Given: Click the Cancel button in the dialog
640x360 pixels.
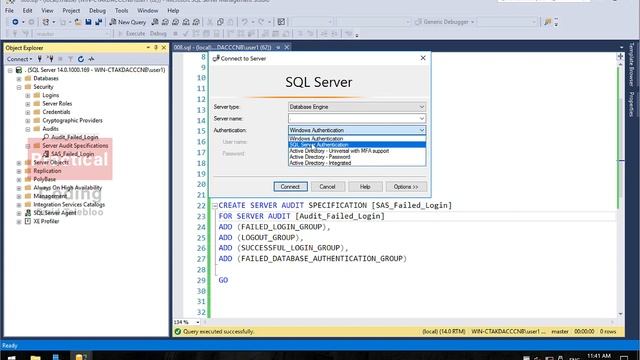Looking at the screenshot, I should coord(327,187).
